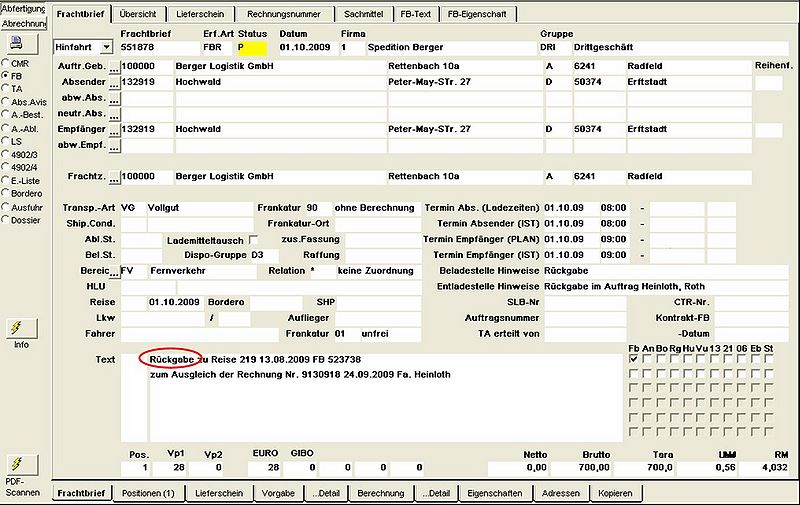Image resolution: width=800 pixels, height=505 pixels.
Task: Switch to the Lieferschein top tab
Action: click(200, 14)
